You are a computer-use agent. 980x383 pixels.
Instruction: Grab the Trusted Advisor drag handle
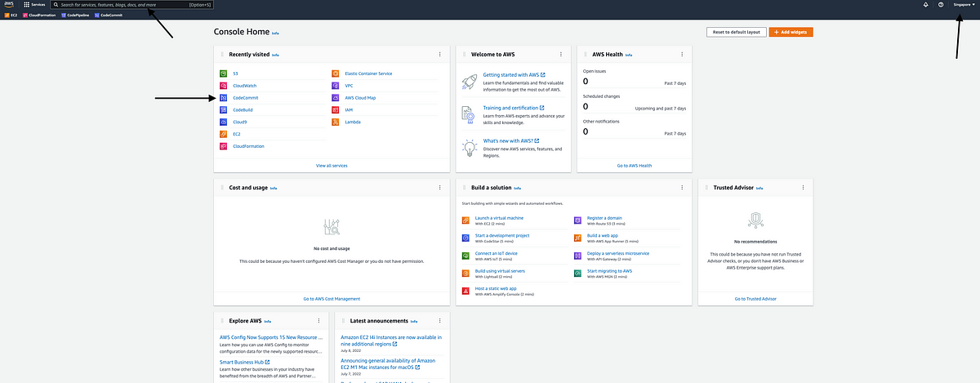(x=706, y=187)
